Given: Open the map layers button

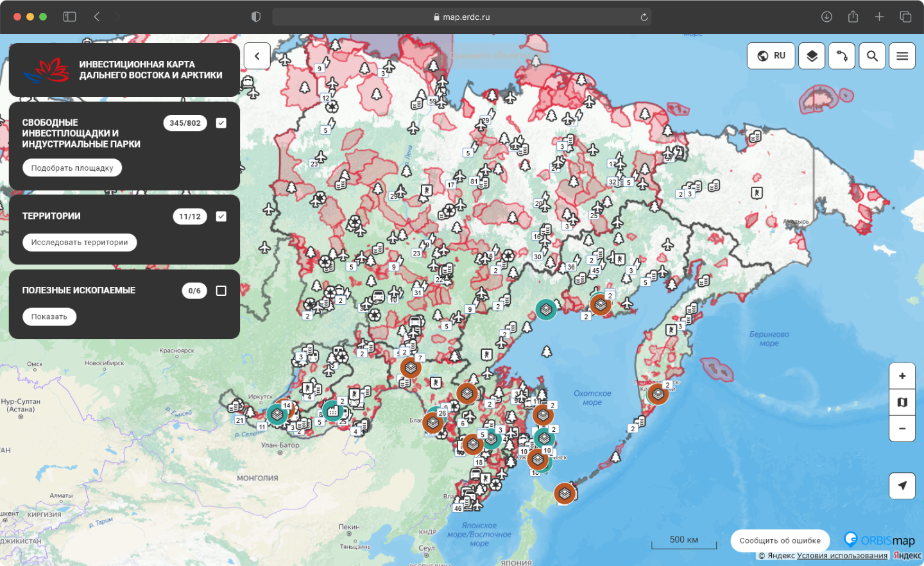Looking at the screenshot, I should [812, 56].
